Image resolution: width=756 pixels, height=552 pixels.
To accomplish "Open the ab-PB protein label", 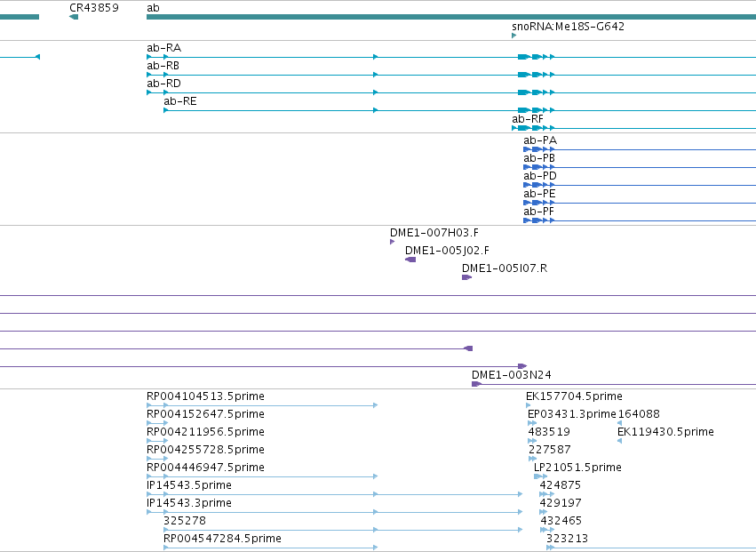I will point(539,158).
